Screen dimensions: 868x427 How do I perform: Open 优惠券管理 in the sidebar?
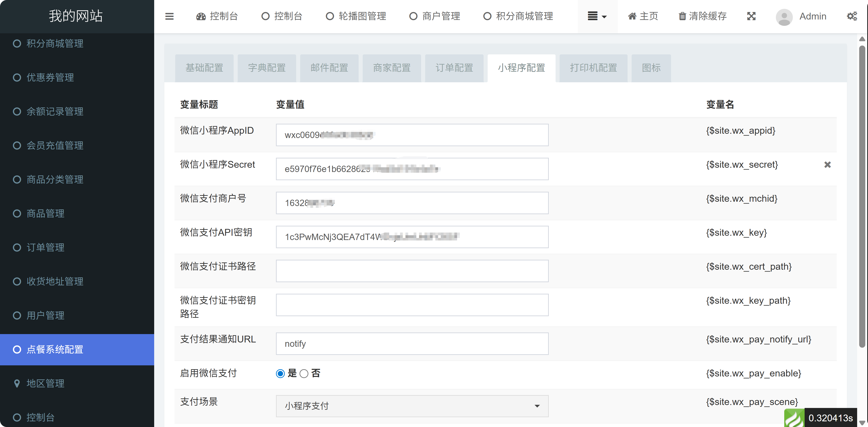(x=50, y=77)
